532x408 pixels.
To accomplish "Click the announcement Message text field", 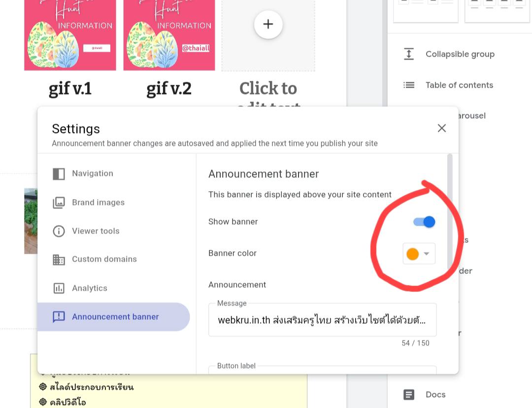I will (x=322, y=320).
